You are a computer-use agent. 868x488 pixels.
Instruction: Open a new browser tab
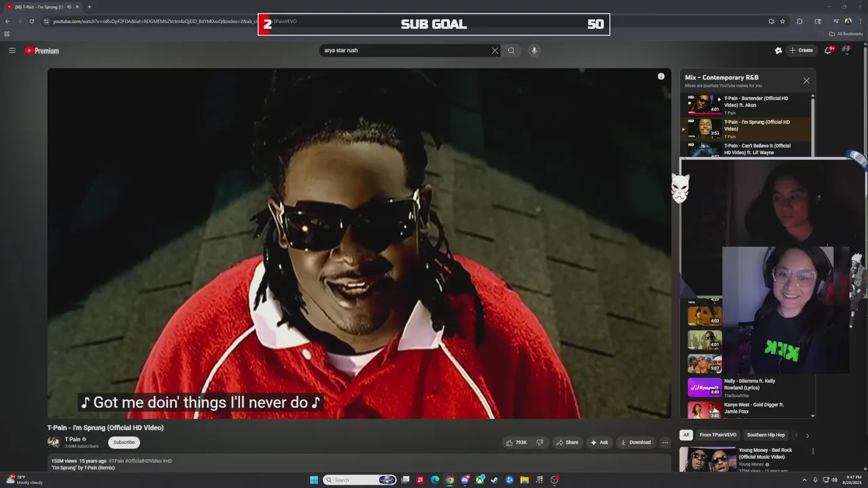coord(89,7)
